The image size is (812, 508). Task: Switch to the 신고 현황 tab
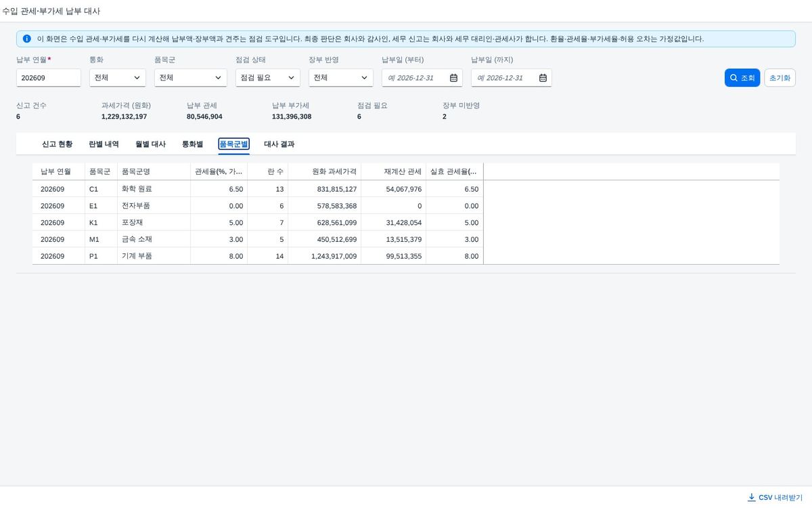tap(57, 144)
